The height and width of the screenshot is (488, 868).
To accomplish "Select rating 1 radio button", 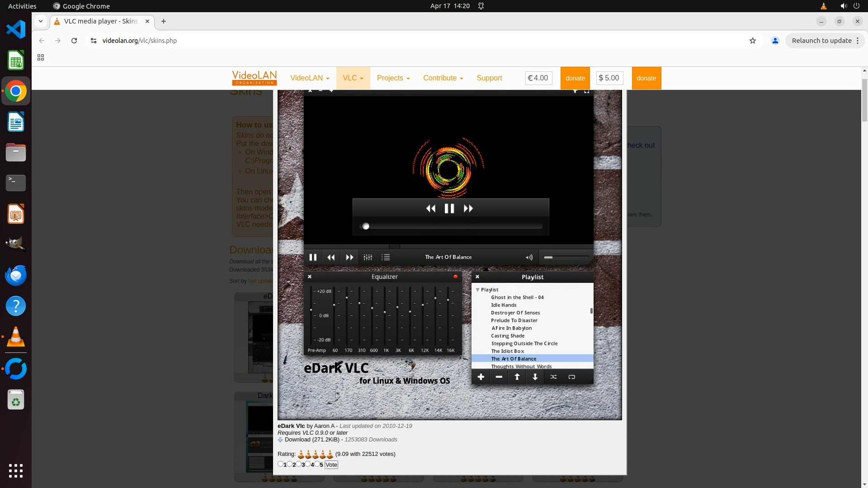I will click(280, 464).
